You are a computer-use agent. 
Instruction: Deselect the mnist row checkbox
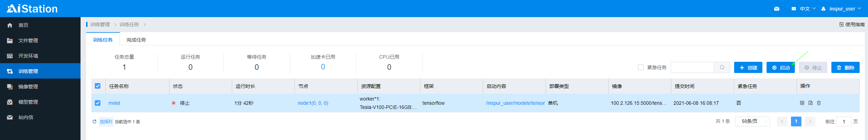(98, 103)
